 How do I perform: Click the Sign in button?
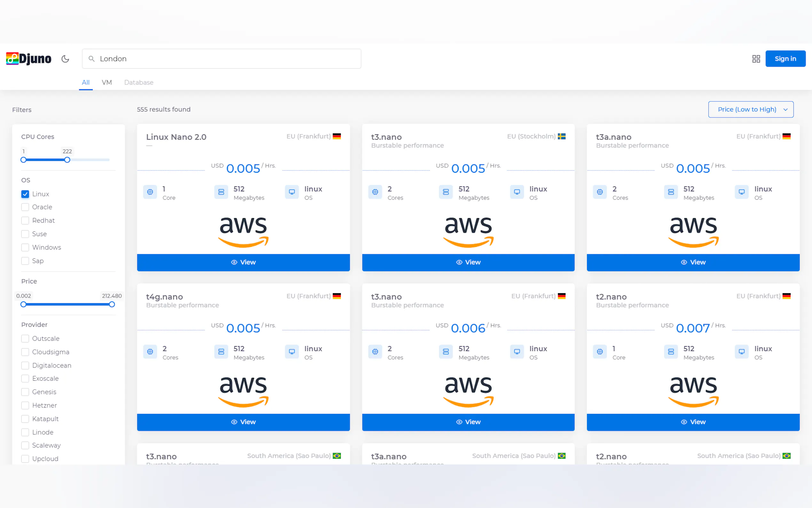pyautogui.click(x=785, y=59)
